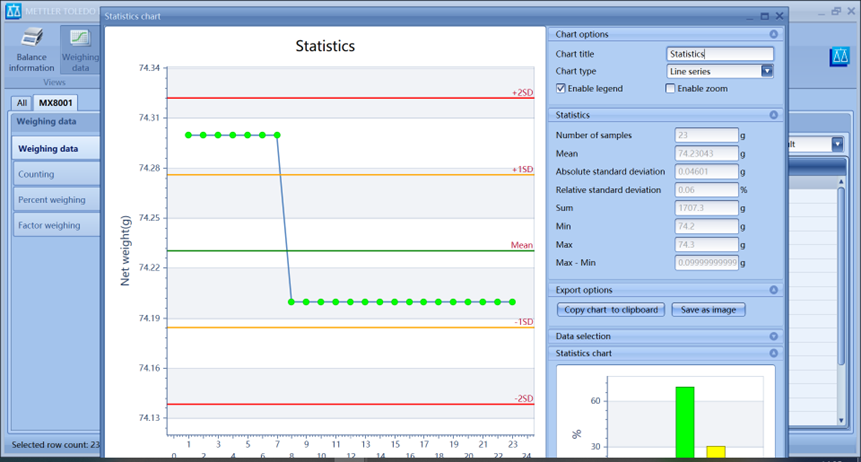Click the Min value field
The image size is (861, 462).
point(706,226)
